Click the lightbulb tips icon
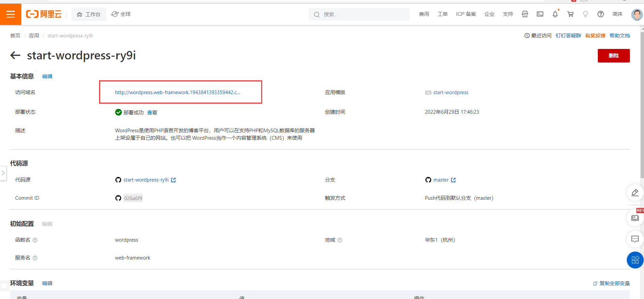 [585, 14]
